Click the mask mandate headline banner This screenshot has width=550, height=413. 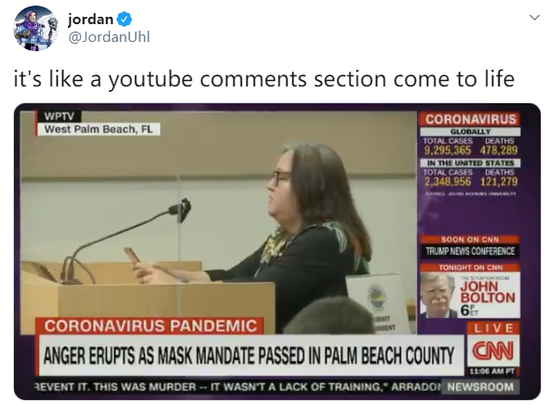pos(251,355)
